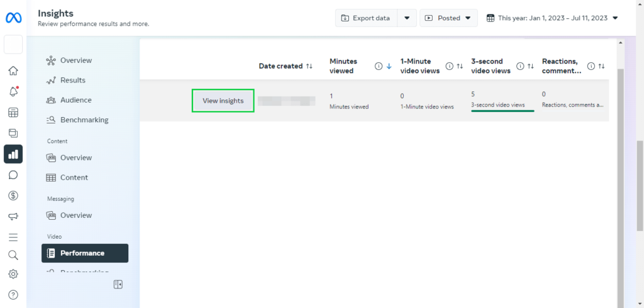Image resolution: width=644 pixels, height=308 pixels.
Task: Open Inbox speech bubble icon
Action: pyautogui.click(x=13, y=175)
